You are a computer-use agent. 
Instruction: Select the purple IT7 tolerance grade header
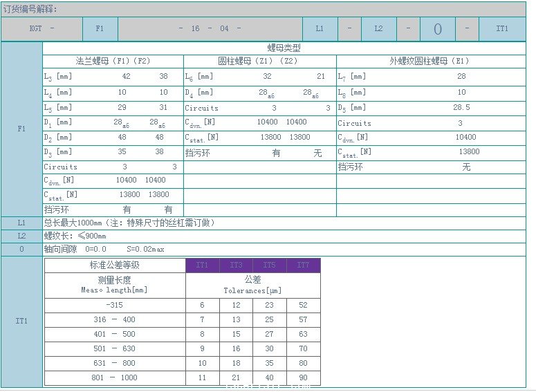[x=303, y=265]
